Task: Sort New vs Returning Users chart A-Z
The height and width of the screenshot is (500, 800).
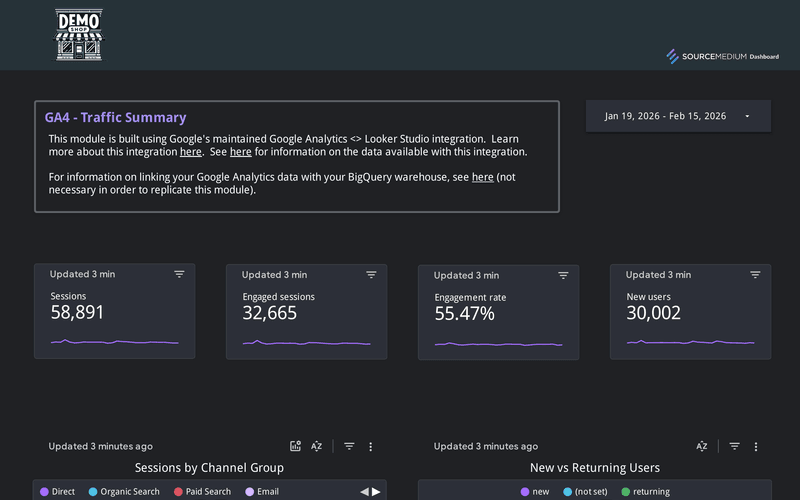Action: pyautogui.click(x=702, y=446)
